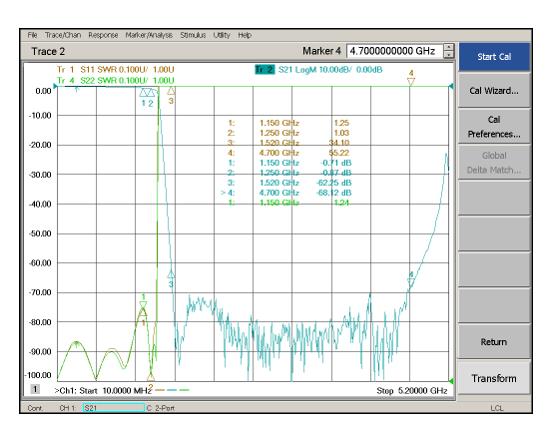Select the Tr 1 S11 SWR trace label
The height and width of the screenshot is (429, 553).
click(x=116, y=70)
